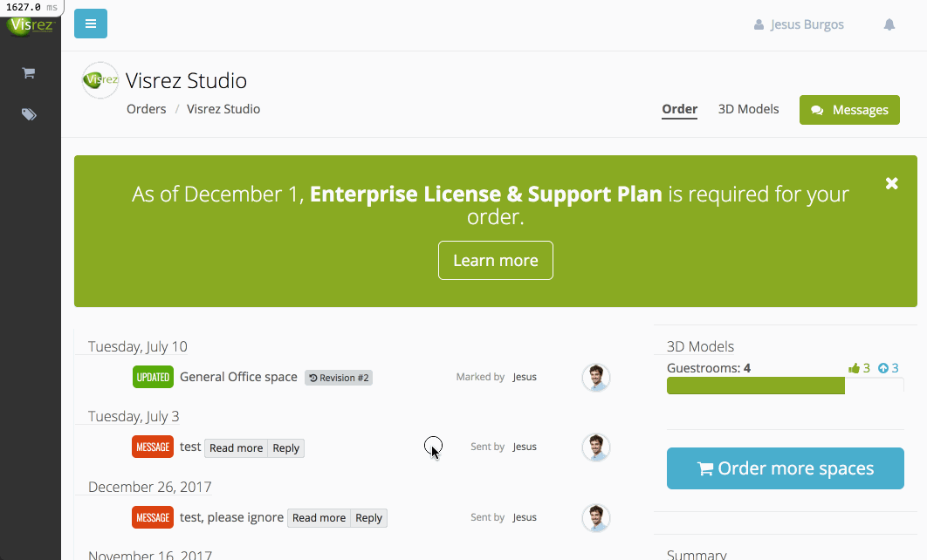The width and height of the screenshot is (927, 560).
Task: Click the Revision #2 badge
Action: coord(339,378)
